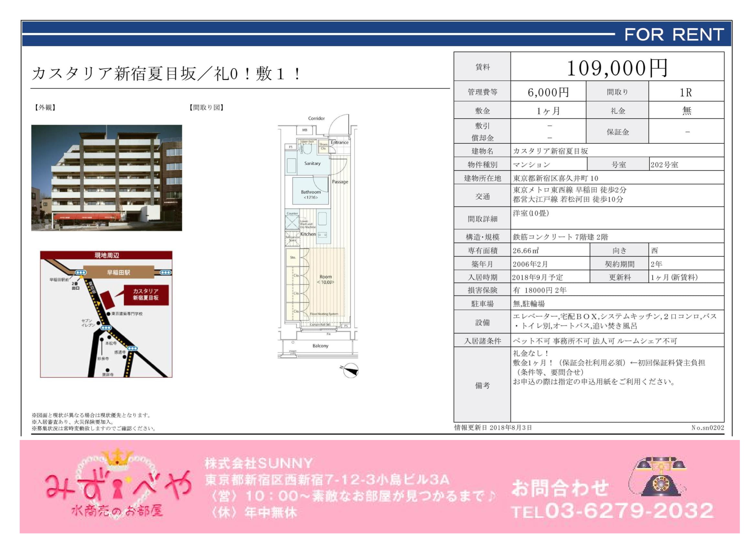This screenshot has width=756, height=534.
Task: Click the Kitchen label in floor plan
Action: coord(308,234)
